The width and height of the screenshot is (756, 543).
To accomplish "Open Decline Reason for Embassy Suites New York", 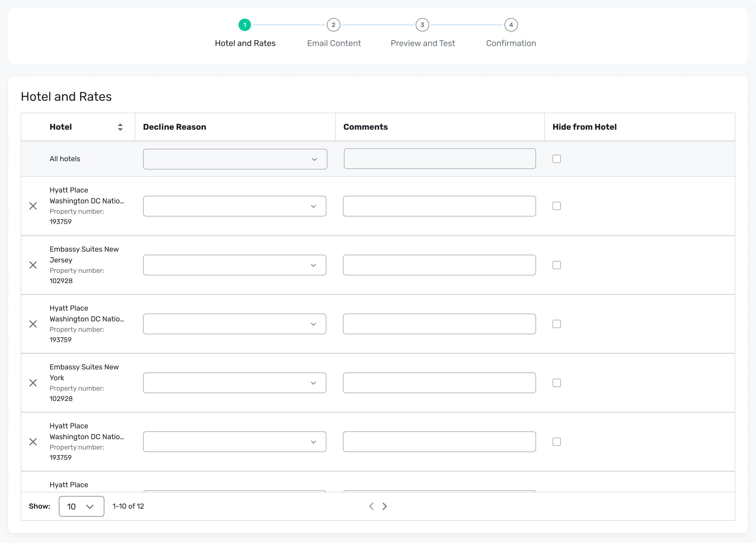I will tap(235, 383).
